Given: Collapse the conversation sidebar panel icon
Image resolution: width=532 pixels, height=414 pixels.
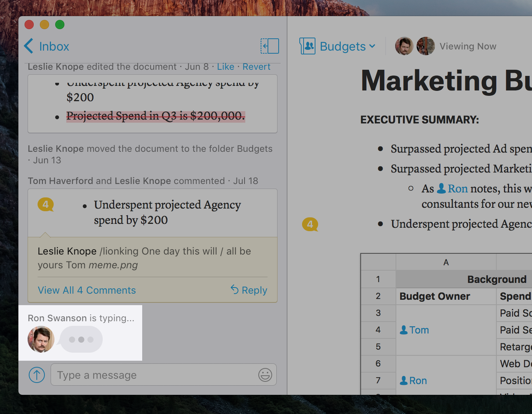Looking at the screenshot, I should (x=269, y=46).
